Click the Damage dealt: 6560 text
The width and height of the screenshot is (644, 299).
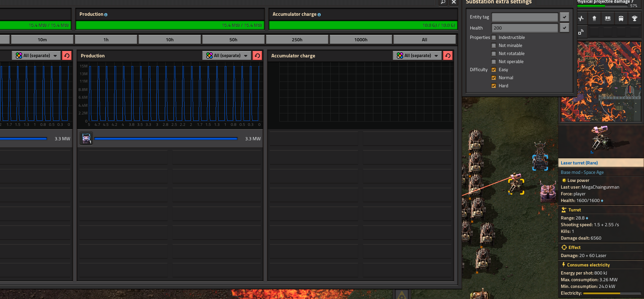coord(581,238)
